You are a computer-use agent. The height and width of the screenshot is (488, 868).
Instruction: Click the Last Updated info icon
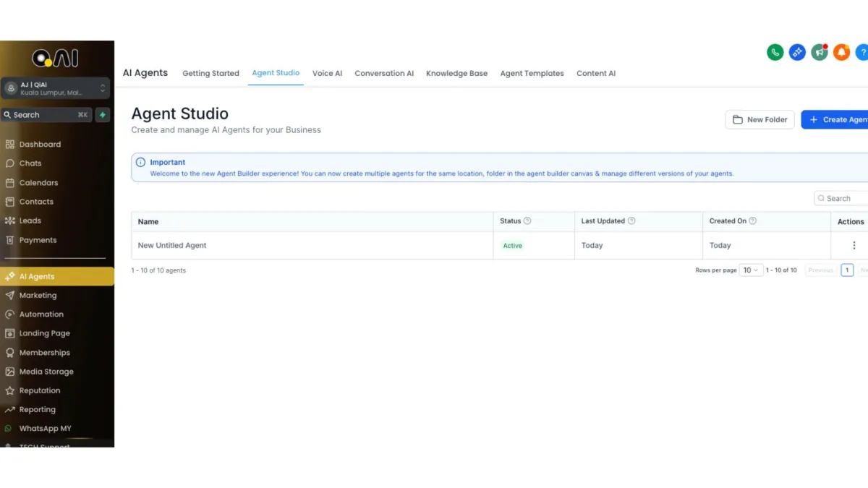pos(631,221)
